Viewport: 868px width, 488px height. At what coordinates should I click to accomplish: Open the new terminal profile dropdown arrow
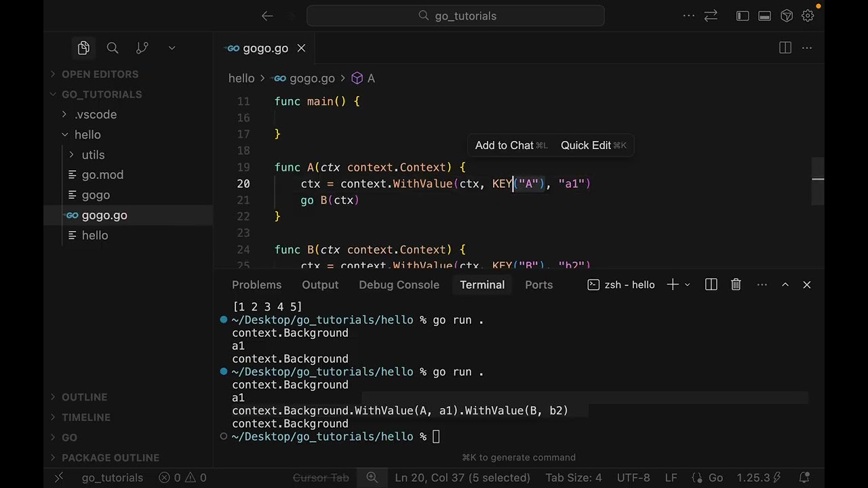tap(687, 285)
